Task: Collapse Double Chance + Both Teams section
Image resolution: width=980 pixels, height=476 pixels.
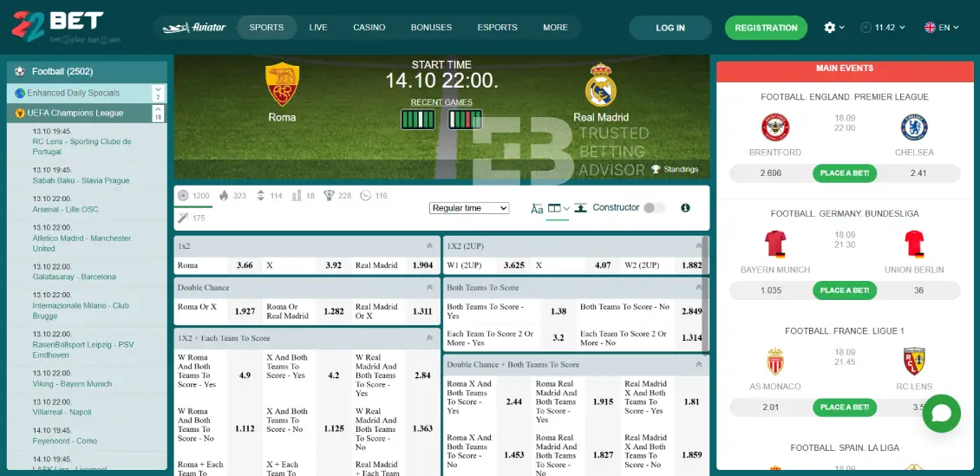Action: click(x=699, y=364)
